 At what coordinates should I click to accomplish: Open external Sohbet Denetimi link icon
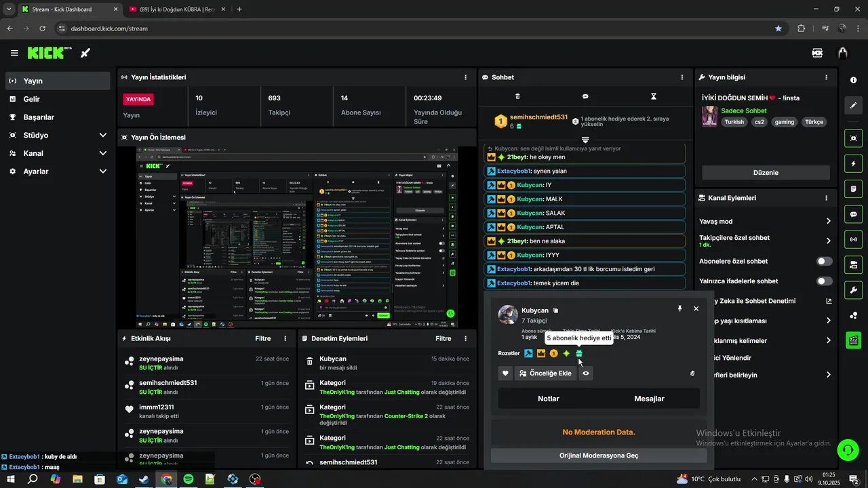(828, 301)
